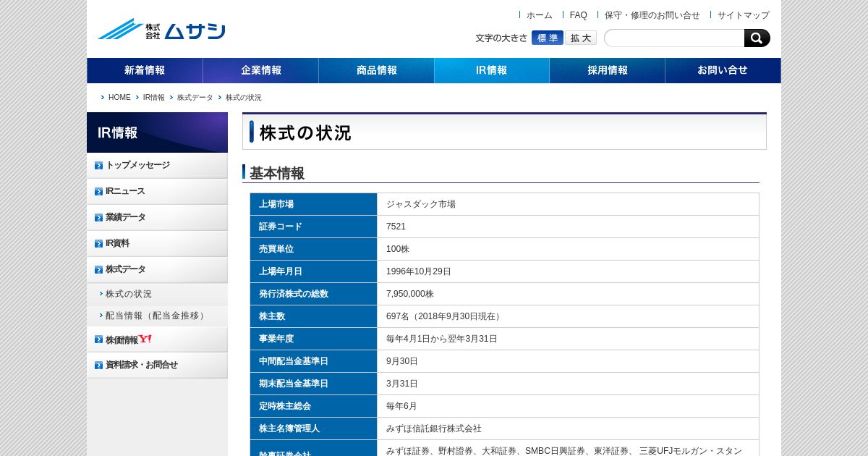Image resolution: width=868 pixels, height=456 pixels.
Task: Click the 定時株主総会 row header
Action: (x=313, y=406)
